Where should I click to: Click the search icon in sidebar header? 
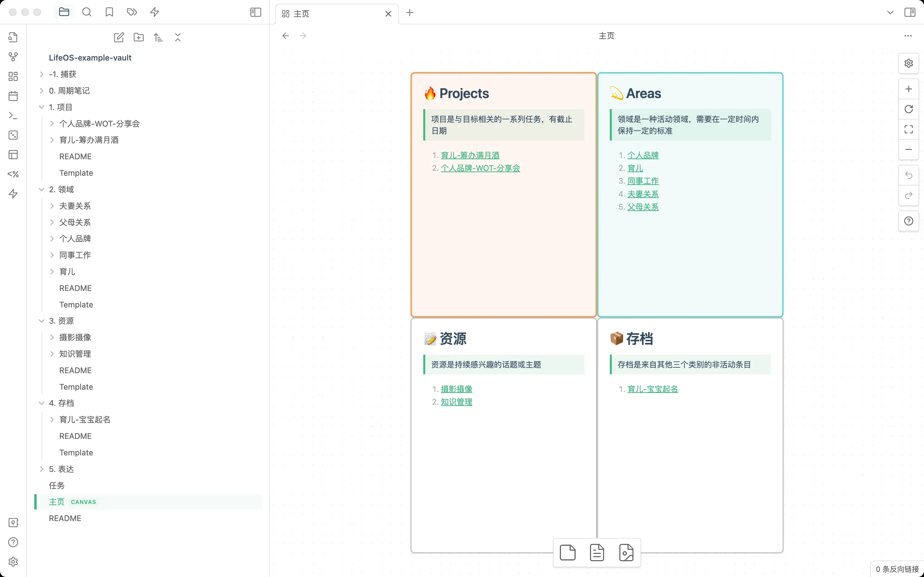coord(86,12)
